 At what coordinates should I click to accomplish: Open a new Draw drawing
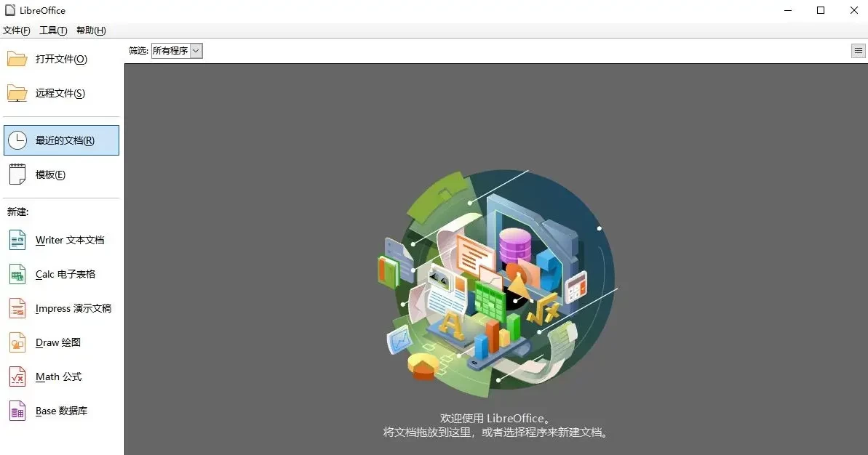pyautogui.click(x=58, y=342)
